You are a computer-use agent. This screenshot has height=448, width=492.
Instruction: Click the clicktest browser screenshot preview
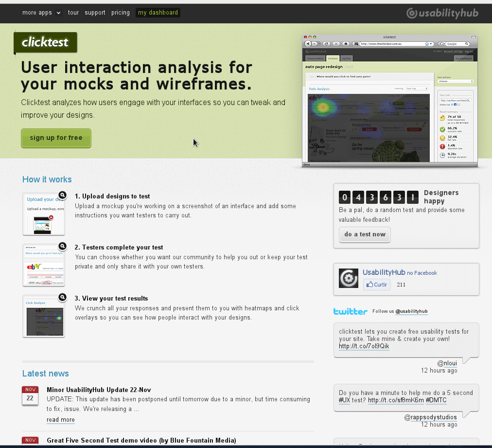pos(390,101)
